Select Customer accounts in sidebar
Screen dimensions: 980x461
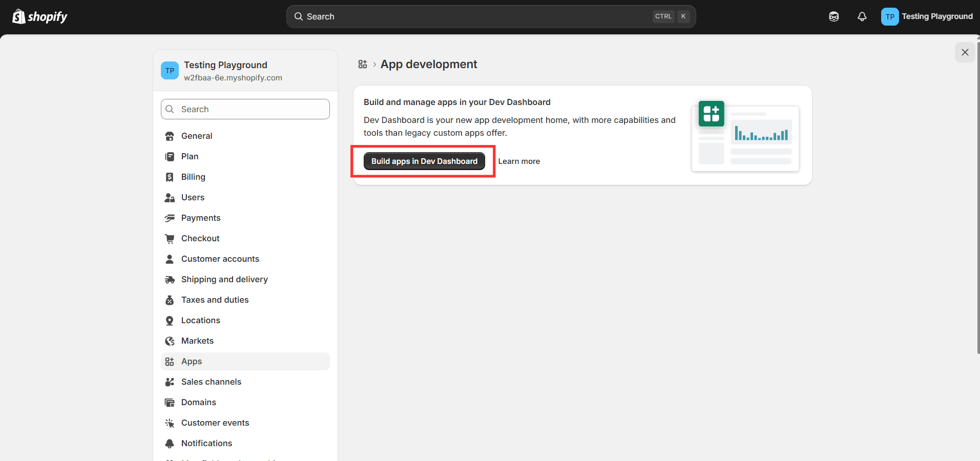pyautogui.click(x=220, y=259)
